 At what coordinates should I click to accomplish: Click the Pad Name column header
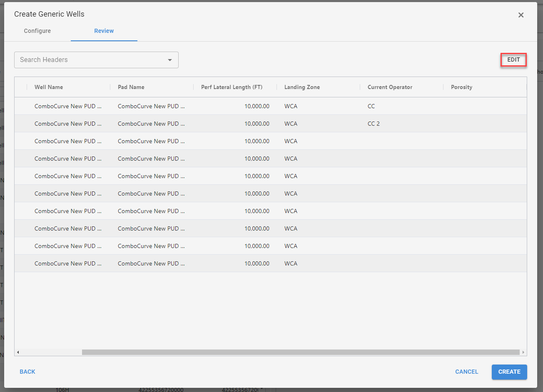pos(131,87)
